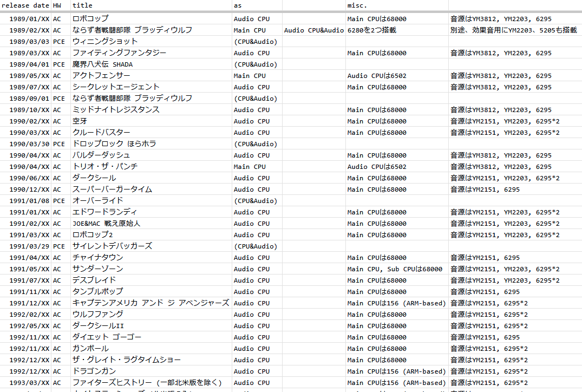Image resolution: width=582 pixels, height=392 pixels.
Task: Click date '1991/03/29'
Action: 29,246
